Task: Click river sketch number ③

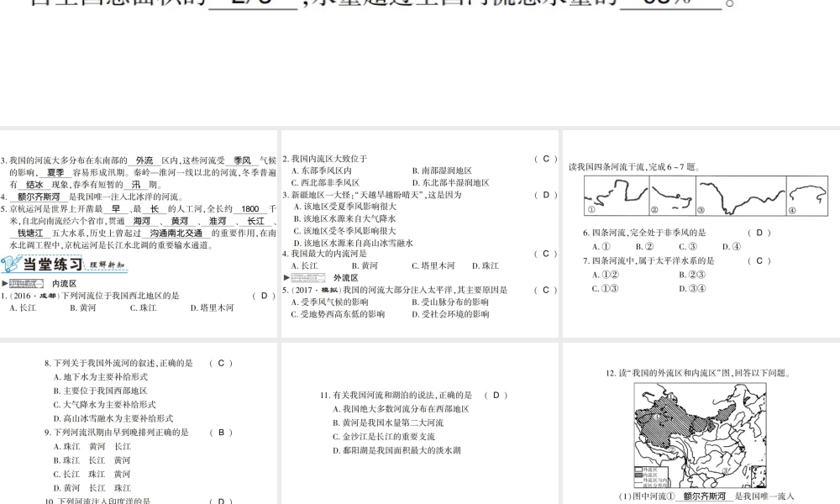Action: (741, 196)
